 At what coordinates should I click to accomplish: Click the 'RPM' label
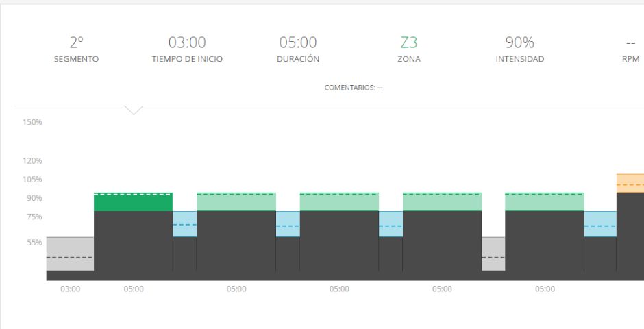[x=631, y=59]
